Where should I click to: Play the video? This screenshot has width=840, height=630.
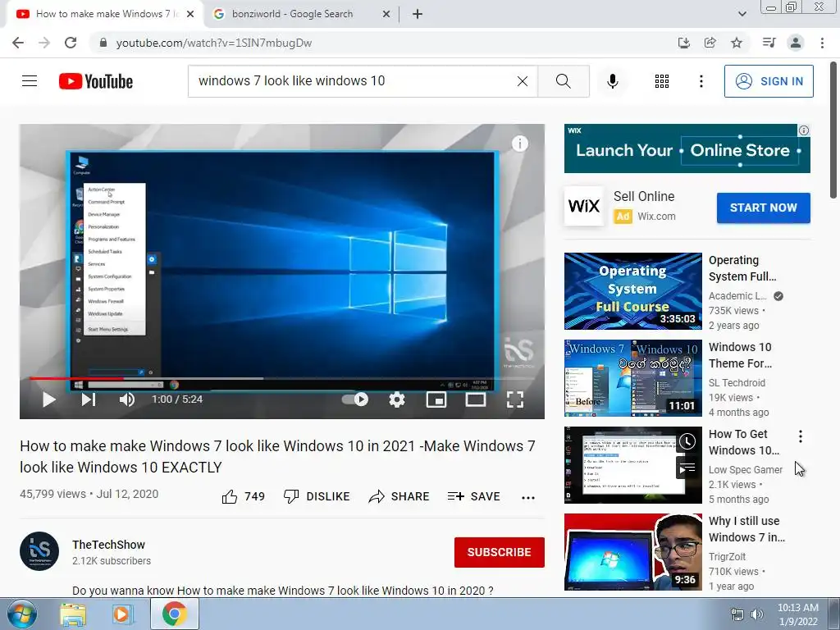tap(48, 399)
